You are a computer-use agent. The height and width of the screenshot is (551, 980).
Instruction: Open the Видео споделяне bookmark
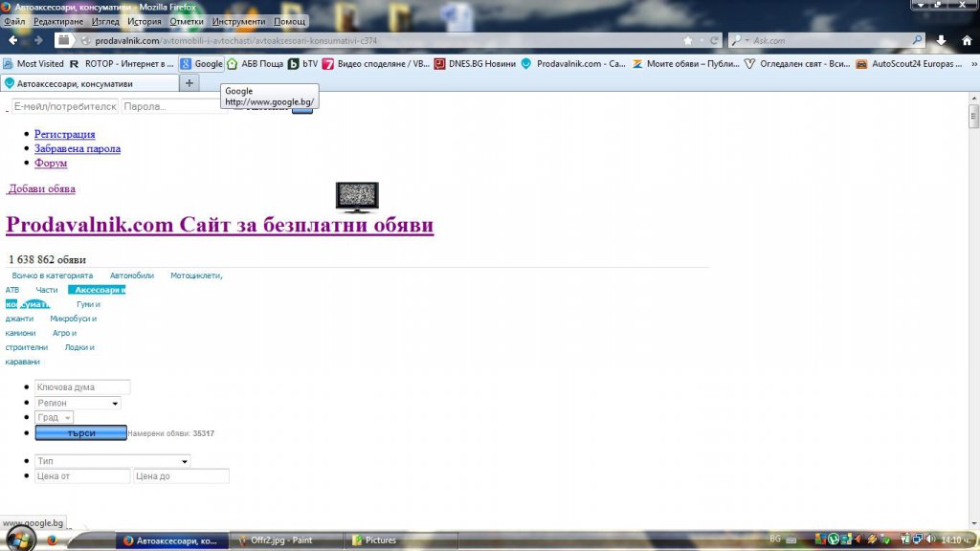point(376,64)
